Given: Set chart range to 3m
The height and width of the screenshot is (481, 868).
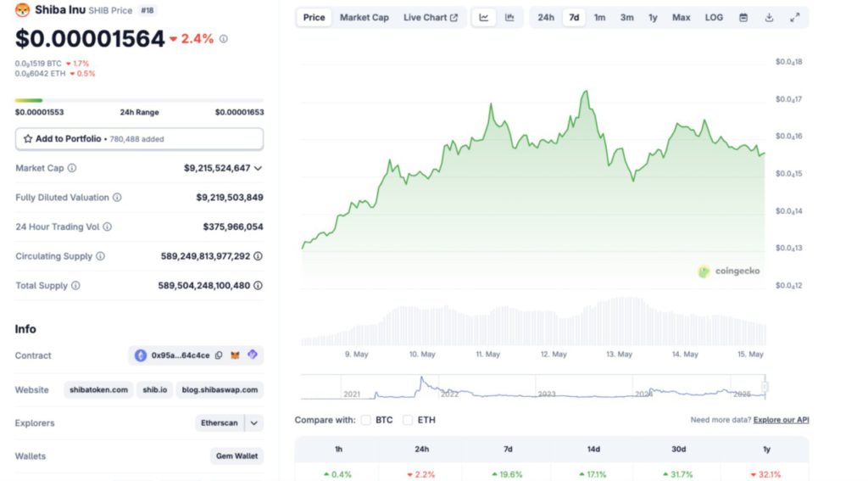Looking at the screenshot, I should click(x=626, y=17).
